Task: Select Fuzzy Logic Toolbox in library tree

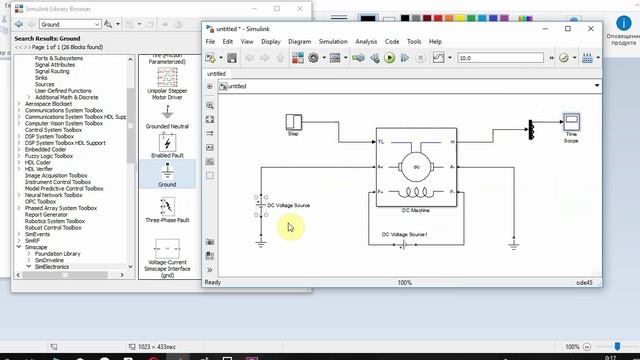Action: (x=49, y=156)
